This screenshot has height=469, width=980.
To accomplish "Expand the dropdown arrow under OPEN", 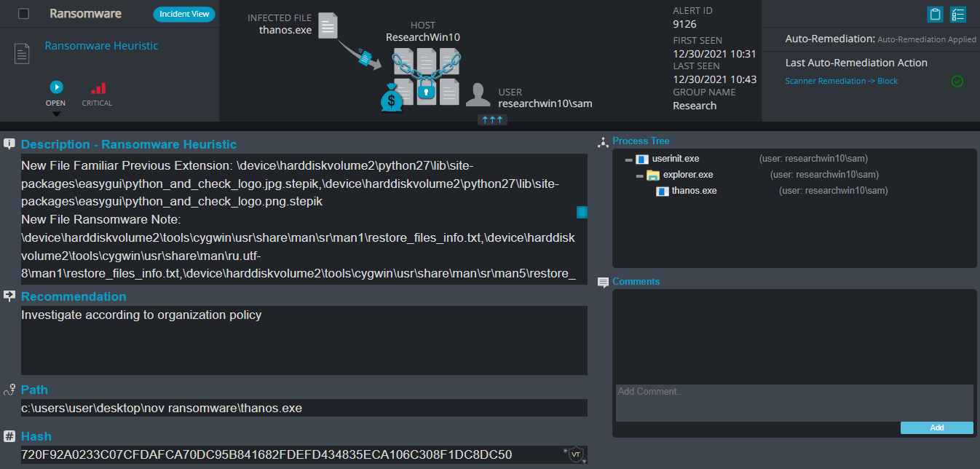I will (x=56, y=114).
